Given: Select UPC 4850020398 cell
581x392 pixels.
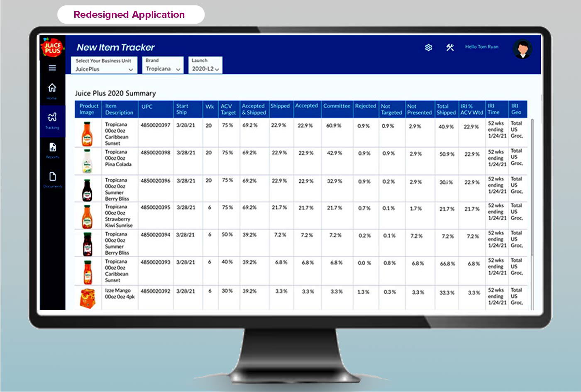Looking at the screenshot, I should [x=156, y=152].
